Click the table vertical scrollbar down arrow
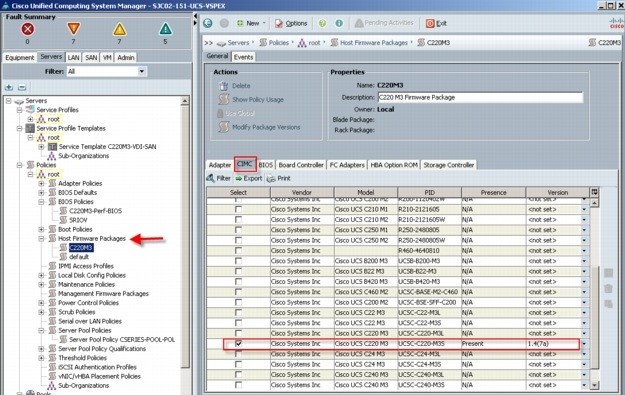This screenshot has height=395, width=625. click(x=594, y=385)
